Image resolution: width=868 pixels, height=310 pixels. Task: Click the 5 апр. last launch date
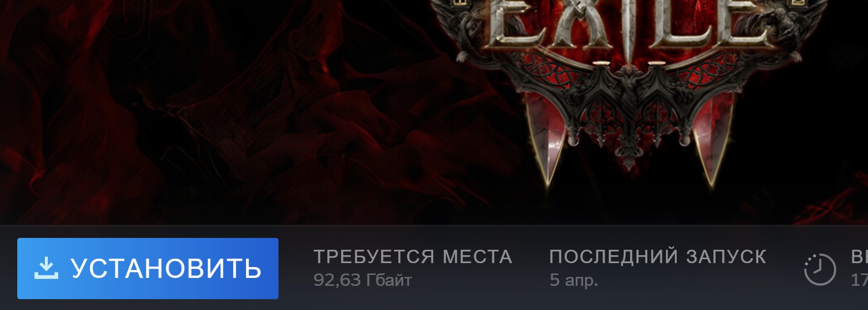(x=574, y=280)
